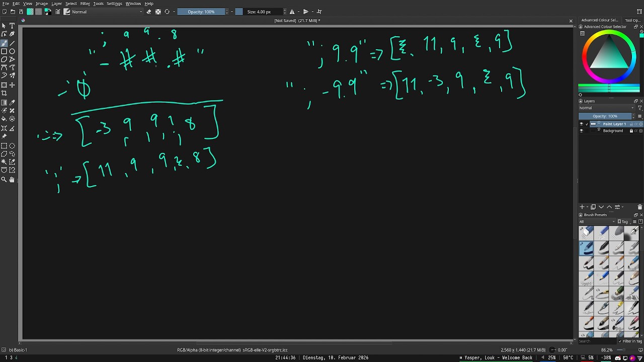Select the Elliptical Selection tool

[x=12, y=146]
